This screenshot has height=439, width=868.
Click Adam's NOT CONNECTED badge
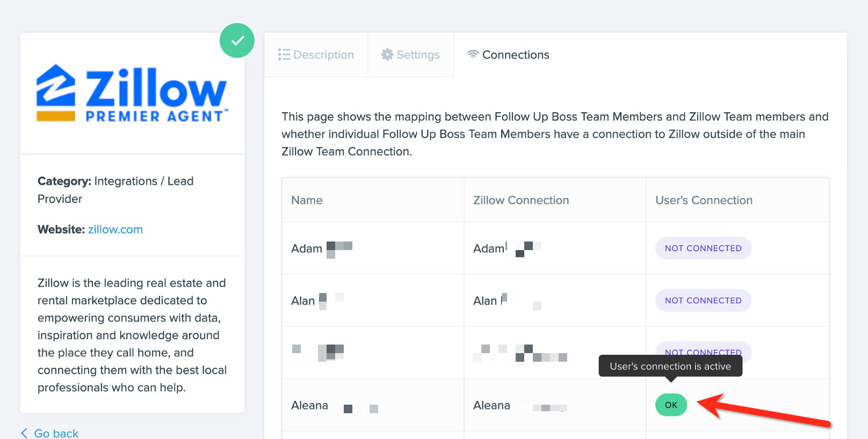tap(703, 248)
